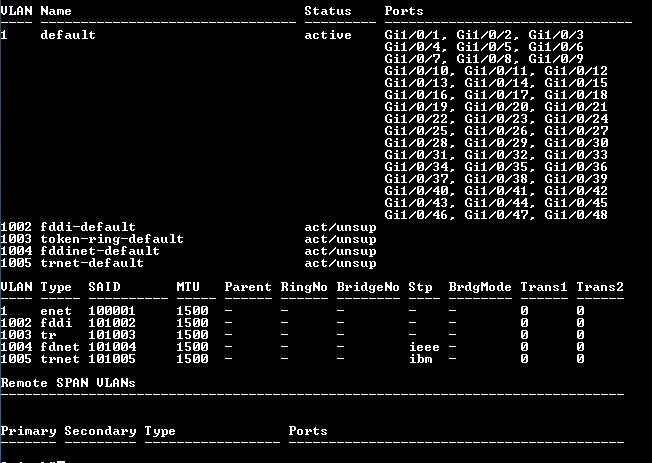652x463 pixels.
Task: Click the "Stp" column header
Action: pyautogui.click(x=420, y=287)
